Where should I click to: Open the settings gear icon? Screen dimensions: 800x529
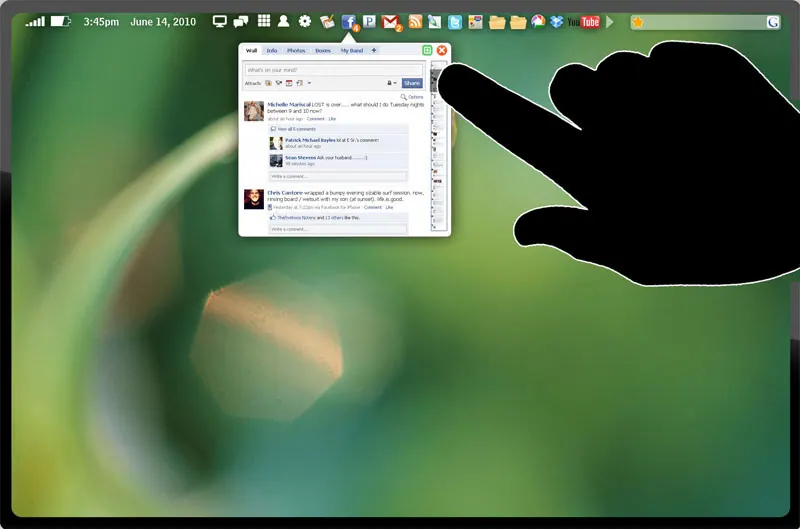click(x=305, y=21)
